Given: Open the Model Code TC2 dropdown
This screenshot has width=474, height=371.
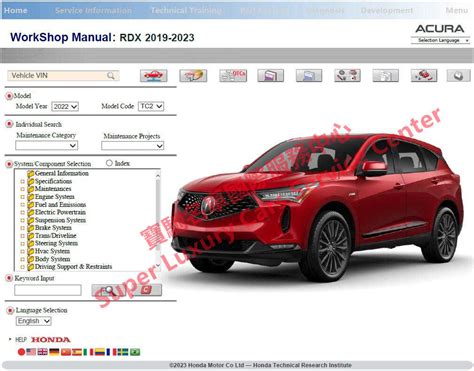Looking at the screenshot, I should [151, 106].
